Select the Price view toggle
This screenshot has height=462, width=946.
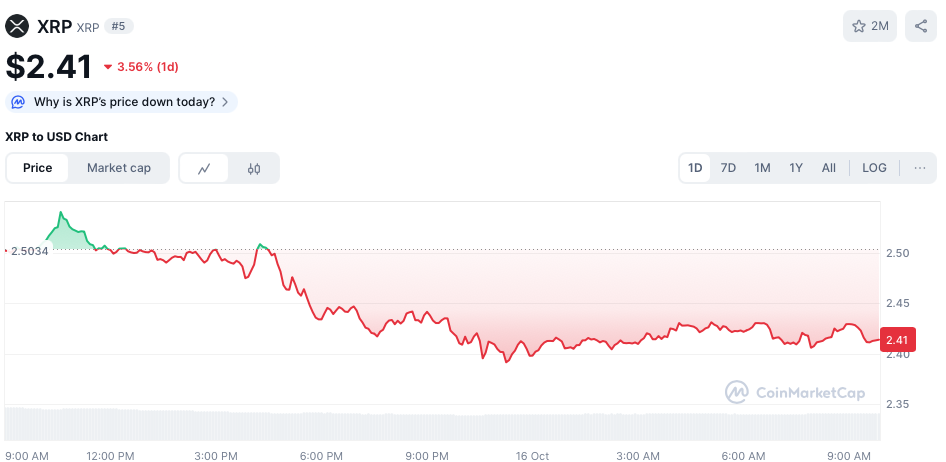tap(38, 168)
